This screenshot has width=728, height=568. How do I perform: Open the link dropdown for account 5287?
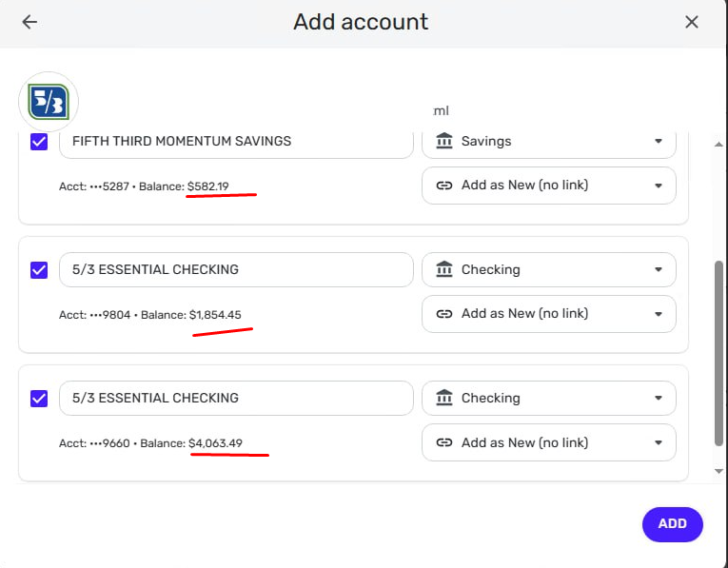click(549, 186)
